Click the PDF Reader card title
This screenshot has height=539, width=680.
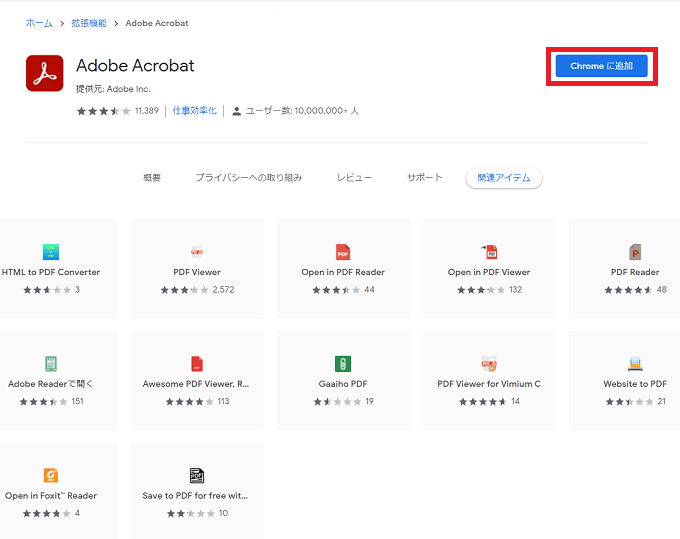(635, 272)
